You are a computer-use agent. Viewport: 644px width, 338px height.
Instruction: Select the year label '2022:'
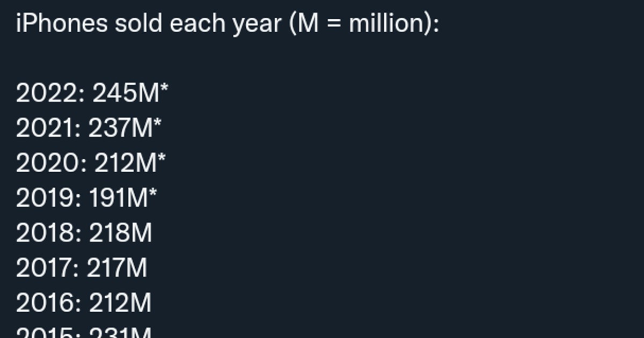click(x=50, y=94)
